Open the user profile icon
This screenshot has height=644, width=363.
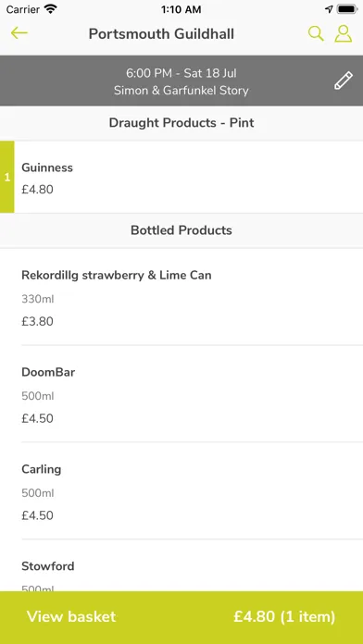(344, 33)
